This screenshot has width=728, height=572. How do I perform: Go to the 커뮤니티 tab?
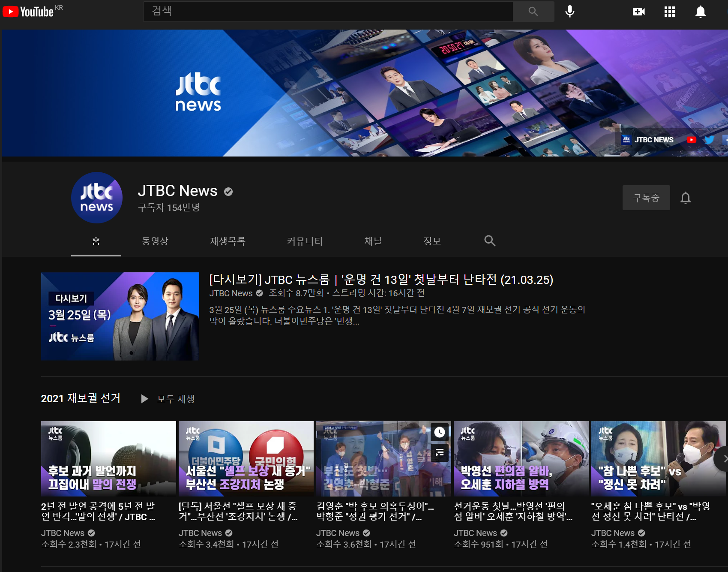click(305, 241)
